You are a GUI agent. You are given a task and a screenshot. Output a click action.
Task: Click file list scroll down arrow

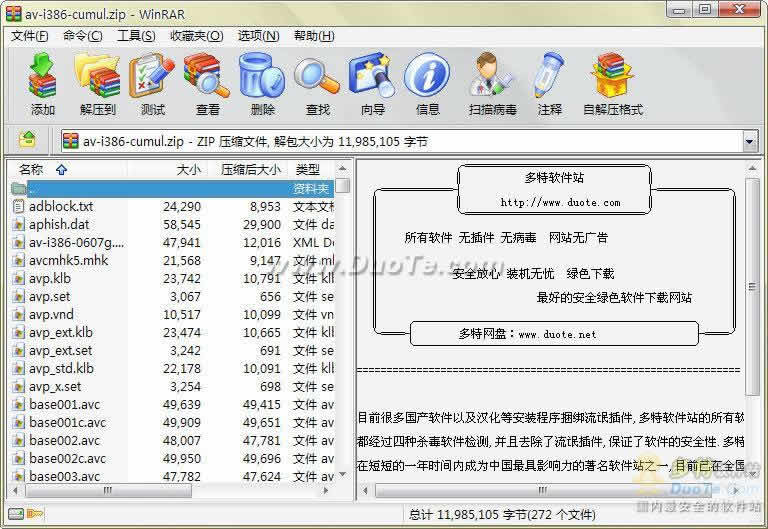[x=343, y=474]
